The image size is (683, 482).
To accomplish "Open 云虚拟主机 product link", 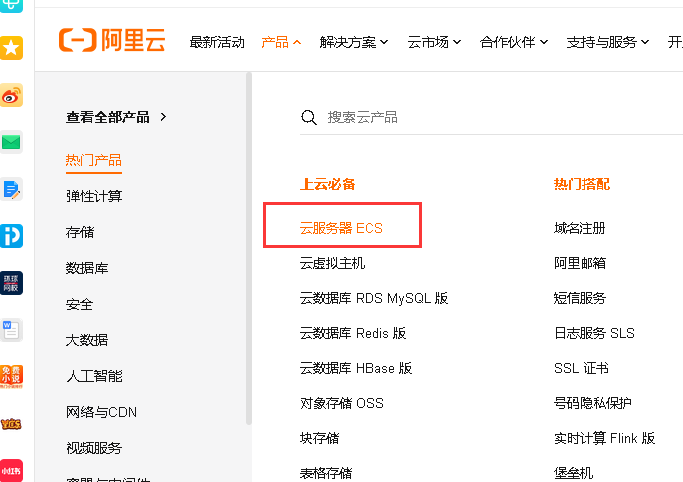I will click(332, 263).
